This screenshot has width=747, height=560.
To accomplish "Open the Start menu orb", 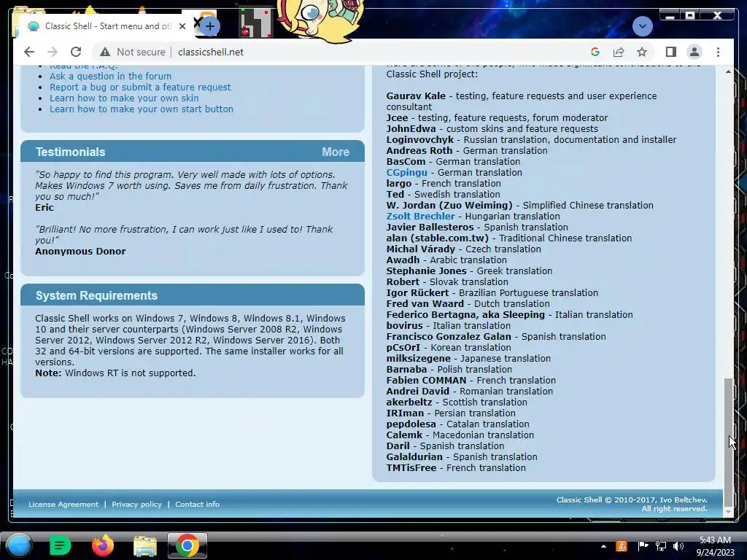I will pyautogui.click(x=19, y=545).
